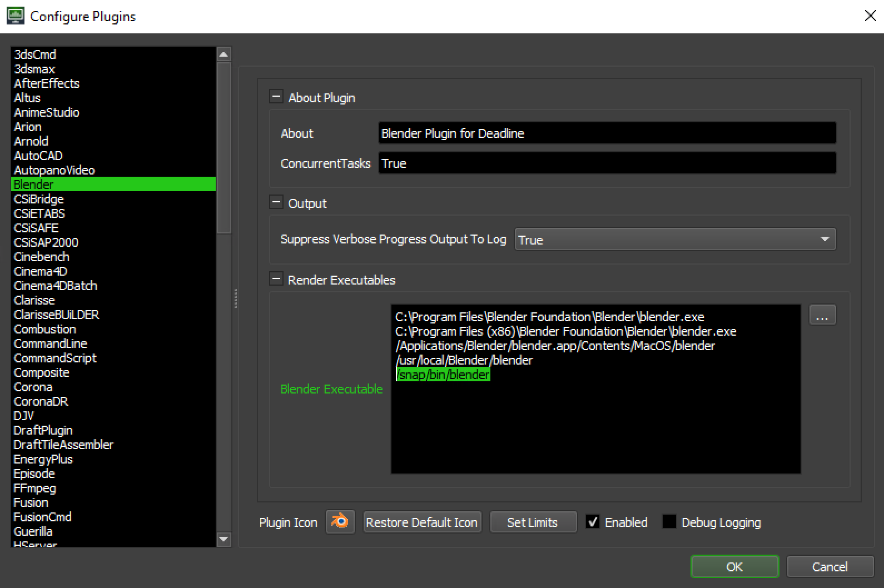Select EnergyPlus plugin
Image resolution: width=884 pixels, height=588 pixels.
[113, 459]
